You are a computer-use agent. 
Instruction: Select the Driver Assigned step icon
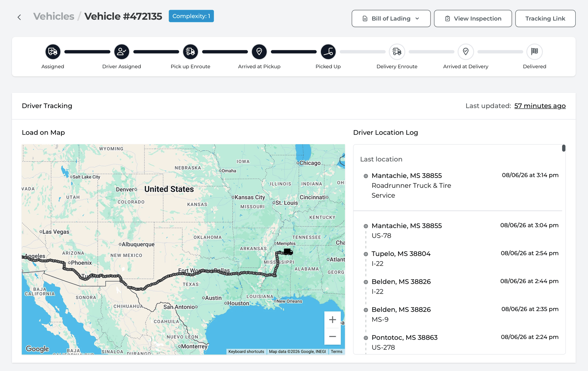click(122, 52)
